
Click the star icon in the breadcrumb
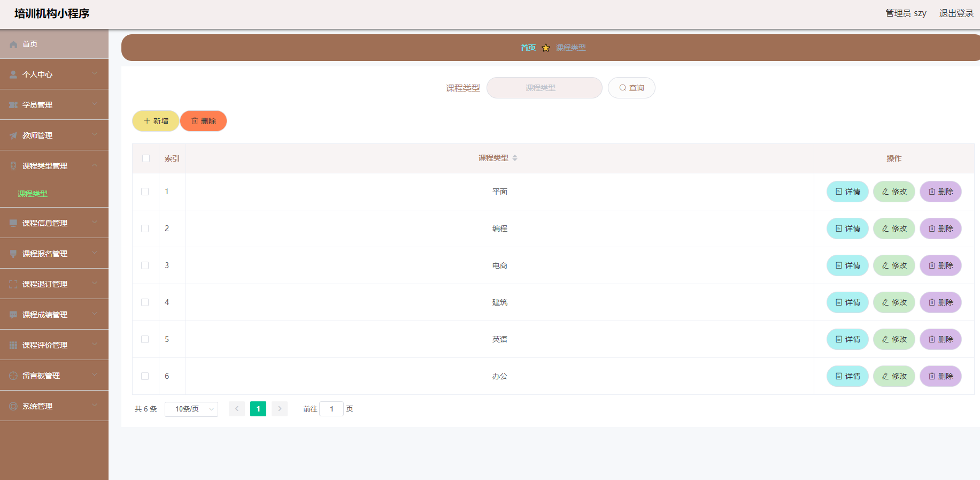coord(545,48)
